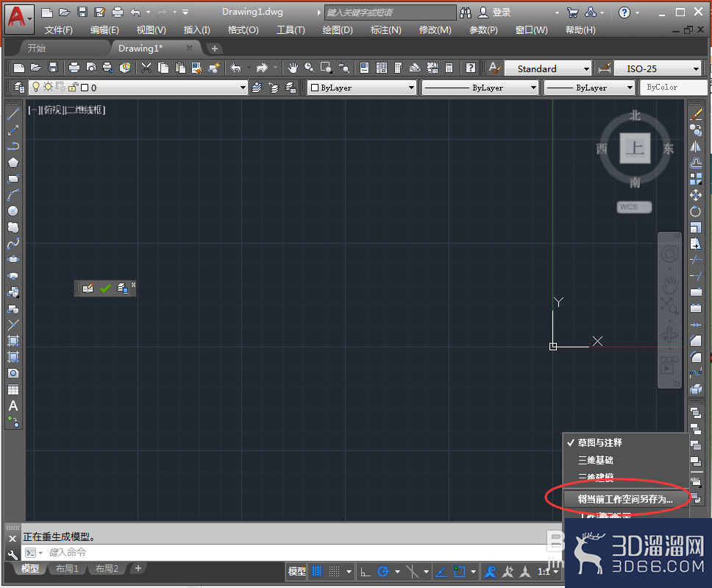Click the green checkmark in floating toolbar

click(105, 288)
